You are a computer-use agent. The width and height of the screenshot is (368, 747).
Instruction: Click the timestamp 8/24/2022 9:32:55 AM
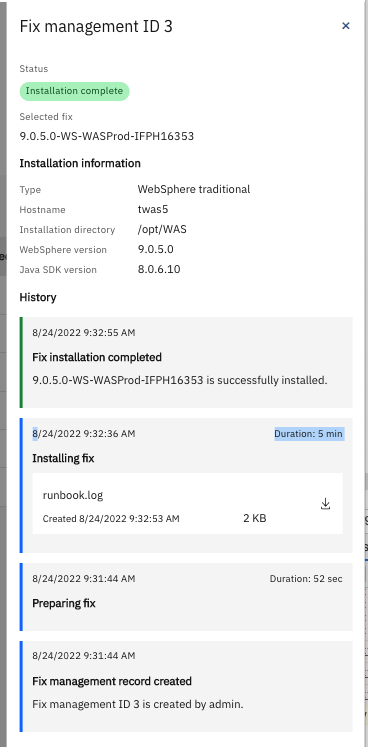[x=84, y=333]
